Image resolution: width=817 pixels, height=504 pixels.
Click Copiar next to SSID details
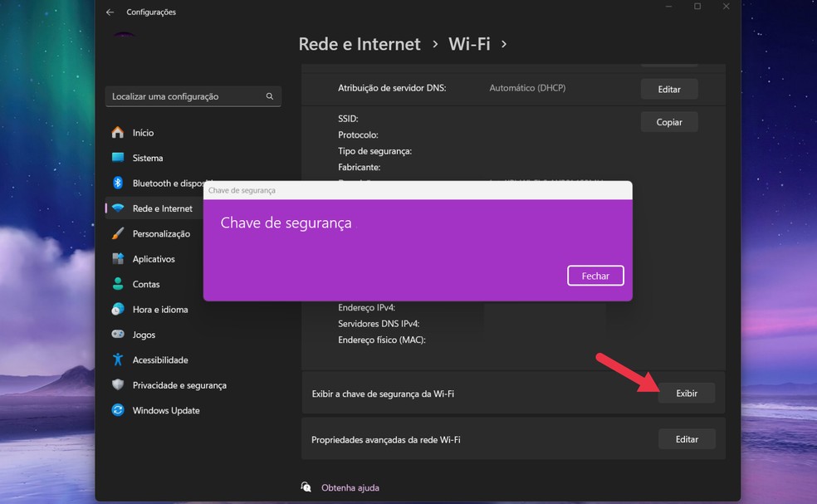coord(669,122)
